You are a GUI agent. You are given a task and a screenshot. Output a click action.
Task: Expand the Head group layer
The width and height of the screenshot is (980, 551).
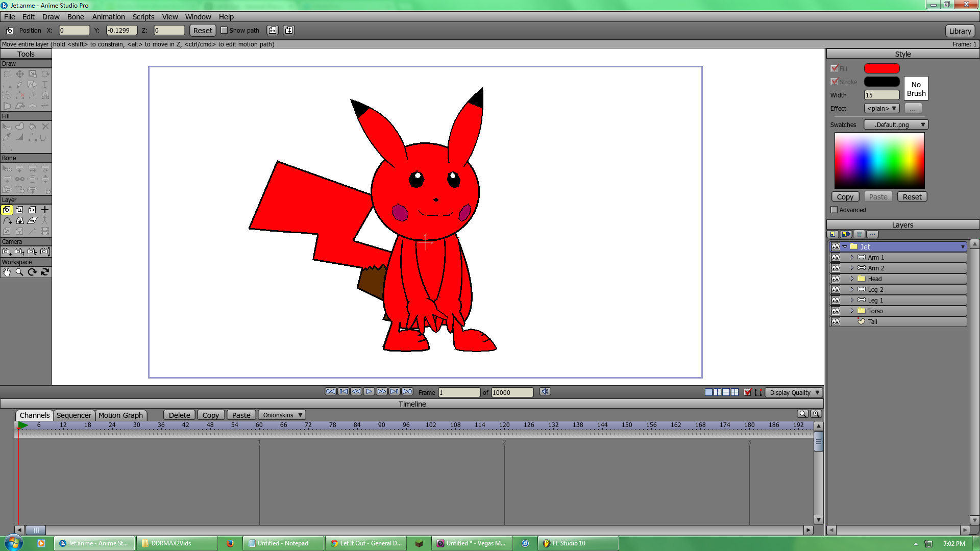tap(852, 279)
